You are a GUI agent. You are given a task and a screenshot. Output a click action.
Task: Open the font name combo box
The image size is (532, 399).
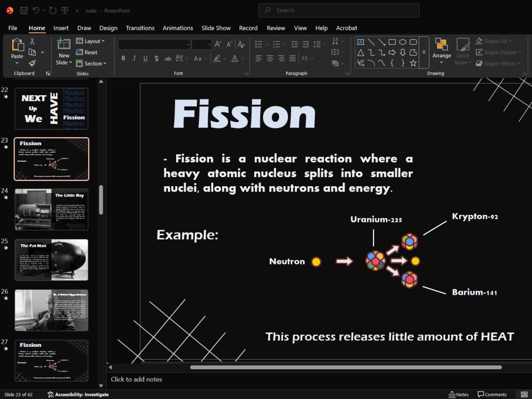click(154, 45)
